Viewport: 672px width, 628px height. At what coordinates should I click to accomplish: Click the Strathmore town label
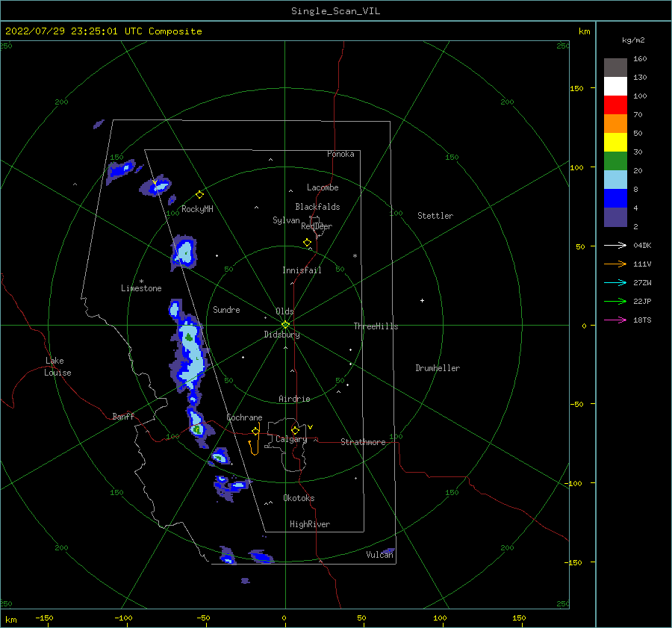(x=363, y=442)
